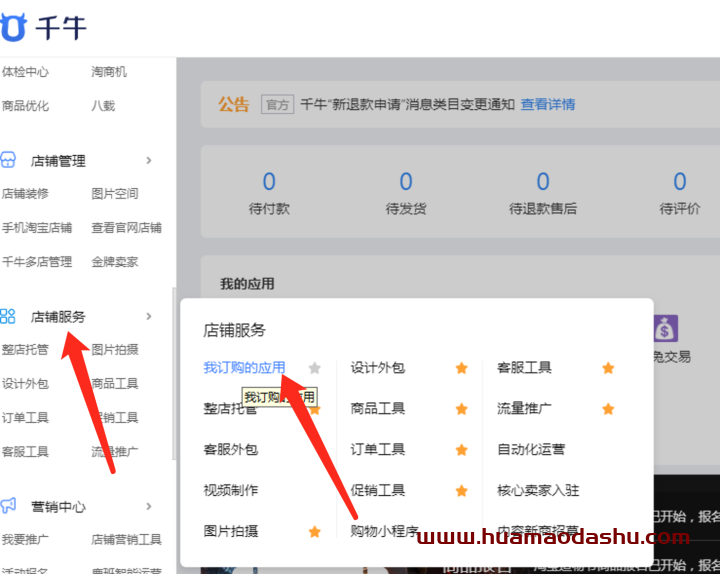This screenshot has height=574, width=720.
Task: Open the 待评价 order count
Action: point(680,193)
